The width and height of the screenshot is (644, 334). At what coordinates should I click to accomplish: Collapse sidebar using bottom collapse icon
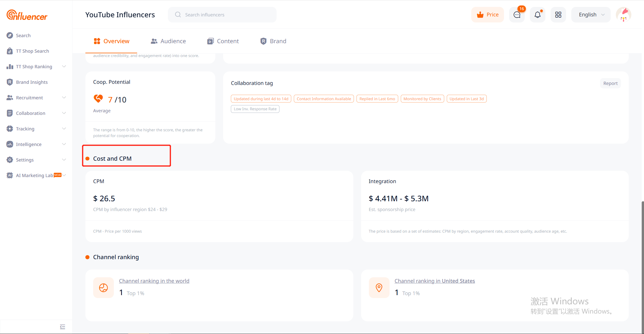click(x=62, y=327)
